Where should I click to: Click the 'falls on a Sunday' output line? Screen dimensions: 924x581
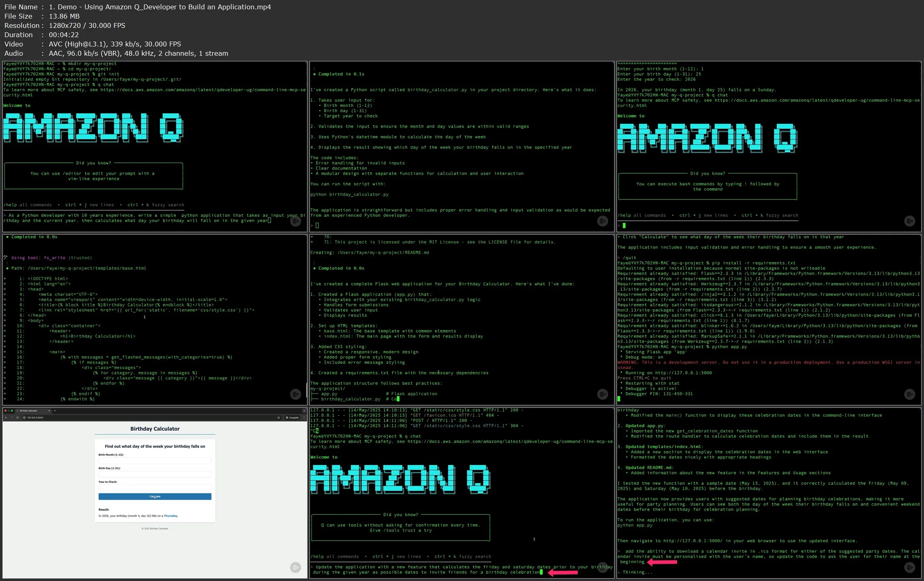(697, 90)
